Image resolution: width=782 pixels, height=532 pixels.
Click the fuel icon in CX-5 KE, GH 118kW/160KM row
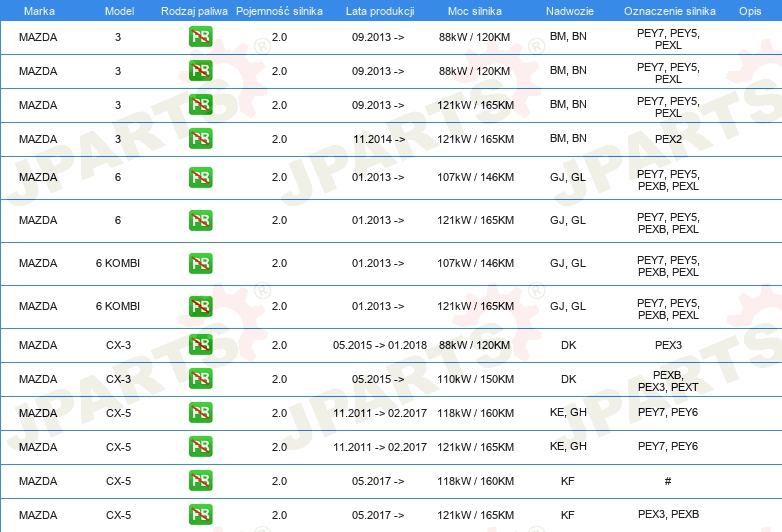tap(200, 412)
